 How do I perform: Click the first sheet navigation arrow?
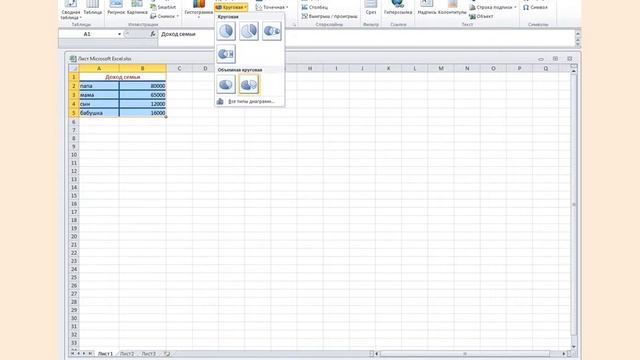[x=73, y=353]
